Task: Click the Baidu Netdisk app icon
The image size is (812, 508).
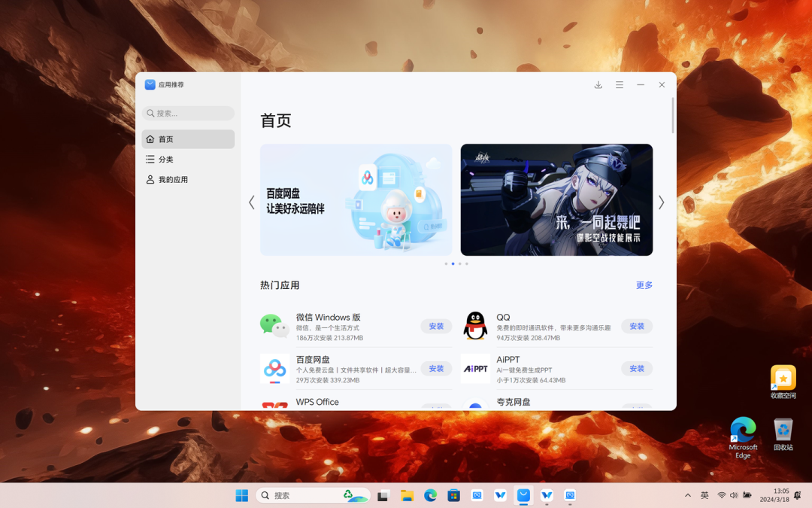Action: click(274, 369)
